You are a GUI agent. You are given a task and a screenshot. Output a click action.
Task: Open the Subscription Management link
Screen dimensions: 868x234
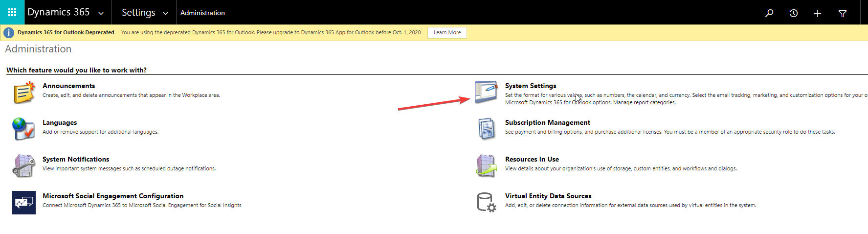(x=548, y=122)
